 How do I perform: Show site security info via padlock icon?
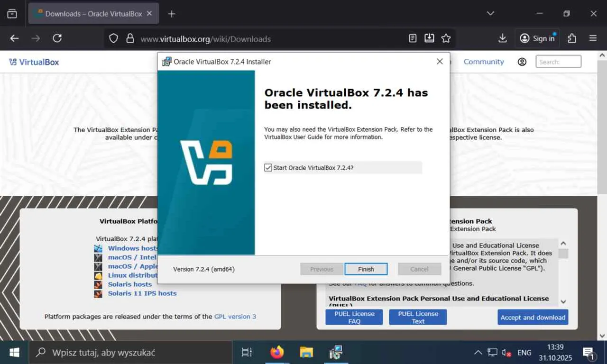click(x=130, y=39)
